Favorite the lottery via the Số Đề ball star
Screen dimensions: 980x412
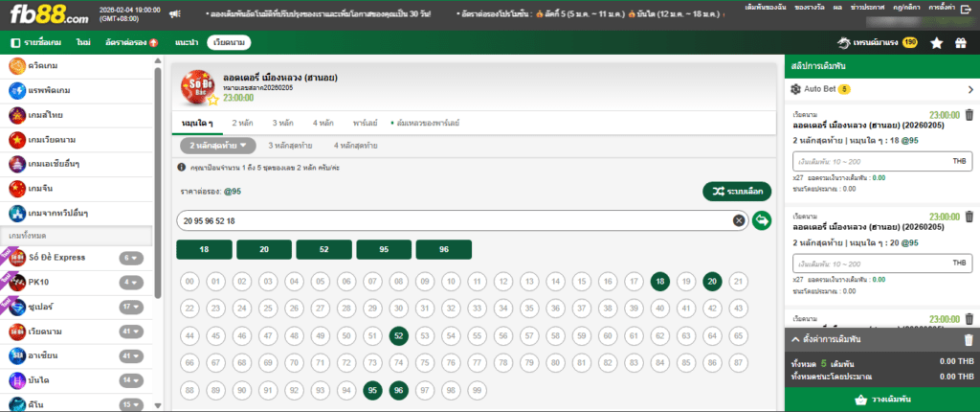point(213,100)
